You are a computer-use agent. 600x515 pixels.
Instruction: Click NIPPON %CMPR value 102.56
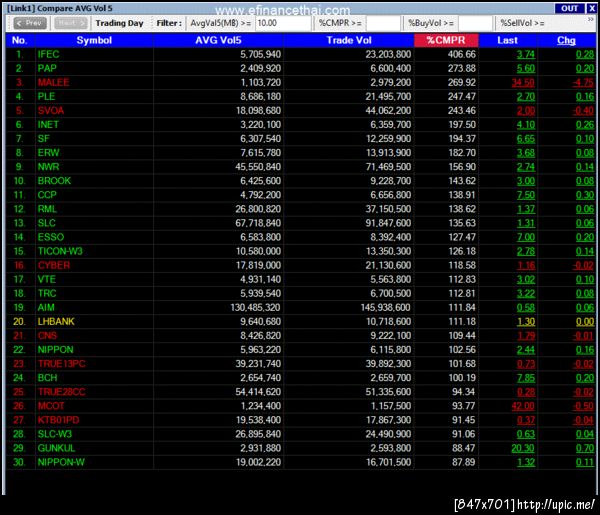pos(462,350)
